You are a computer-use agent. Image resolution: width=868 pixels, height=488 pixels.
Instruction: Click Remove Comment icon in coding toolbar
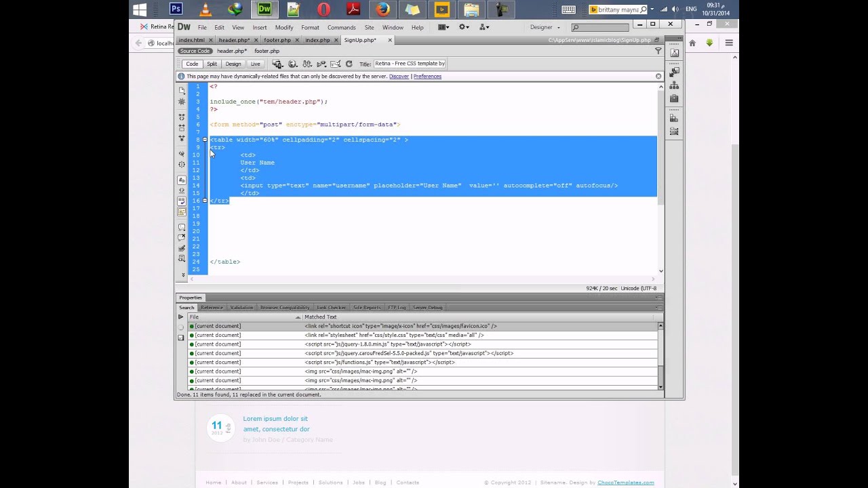pyautogui.click(x=182, y=238)
